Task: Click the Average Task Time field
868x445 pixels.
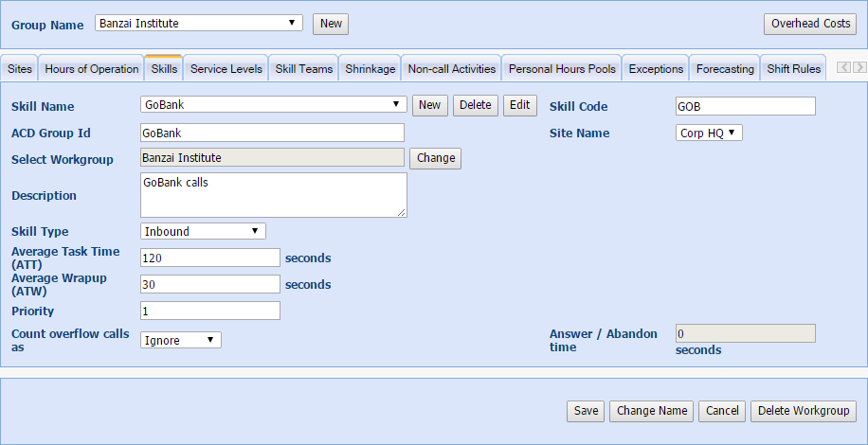Action: (x=209, y=258)
